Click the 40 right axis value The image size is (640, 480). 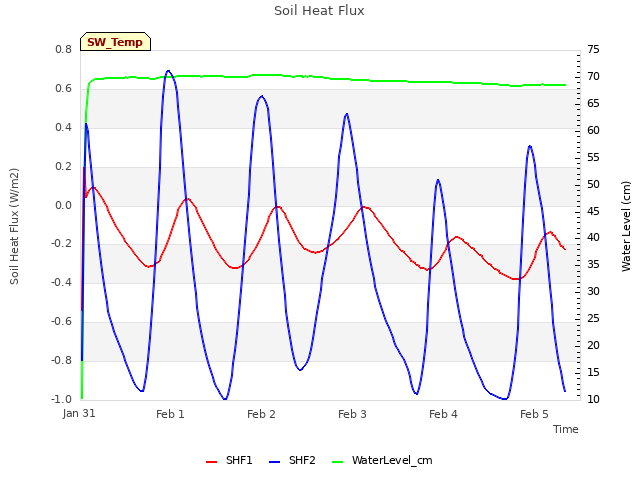pyautogui.click(x=593, y=238)
